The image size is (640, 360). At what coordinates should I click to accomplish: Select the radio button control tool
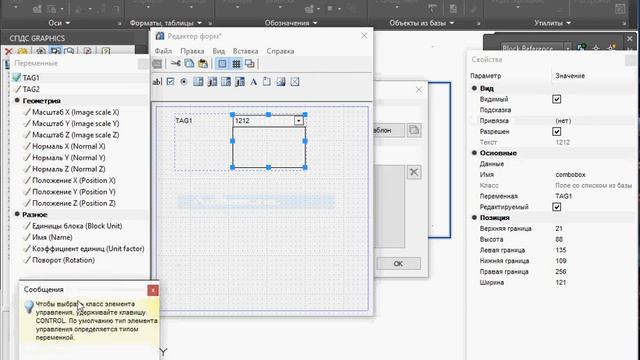point(184,82)
